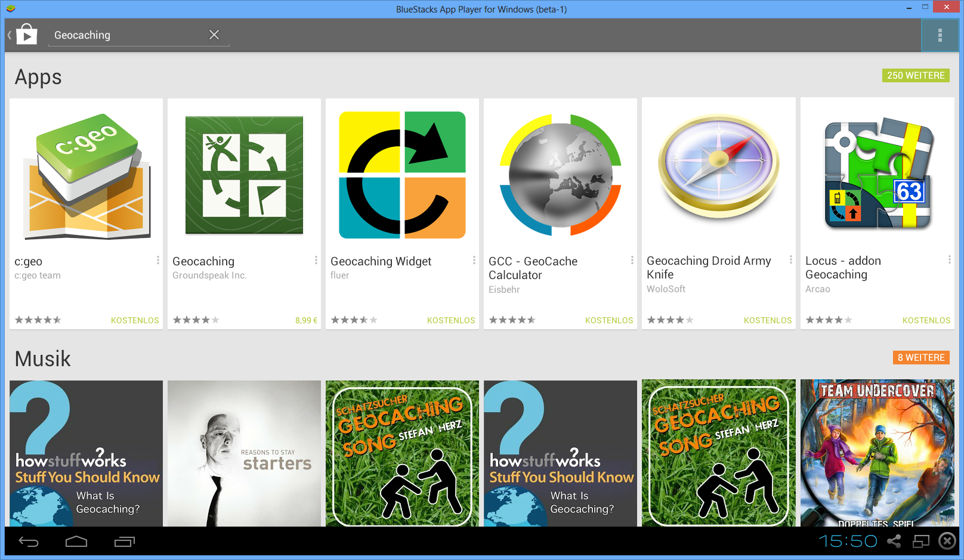Viewport: 964px width, 560px height.
Task: Open the c:geo app icon
Action: click(x=86, y=176)
